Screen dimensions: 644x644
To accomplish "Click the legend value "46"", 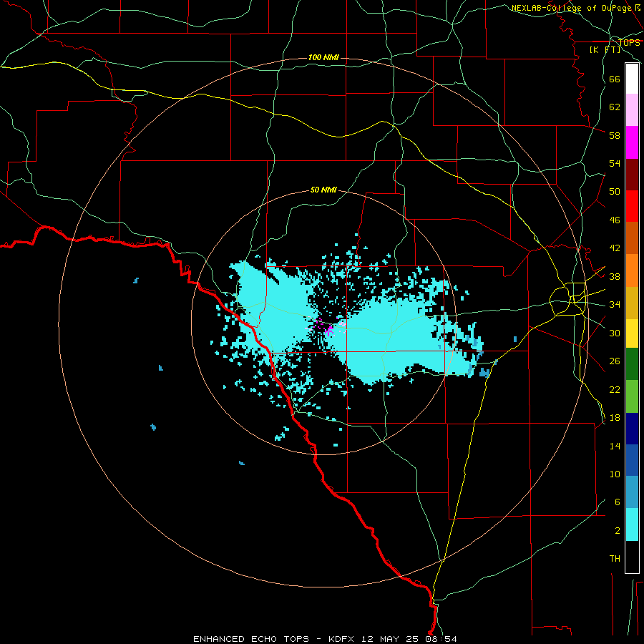I will point(615,220).
